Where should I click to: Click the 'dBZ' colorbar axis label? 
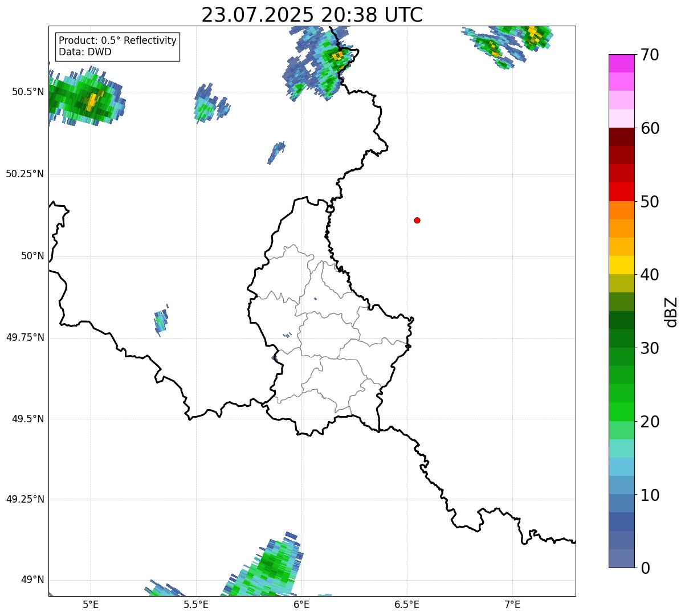coord(671,312)
